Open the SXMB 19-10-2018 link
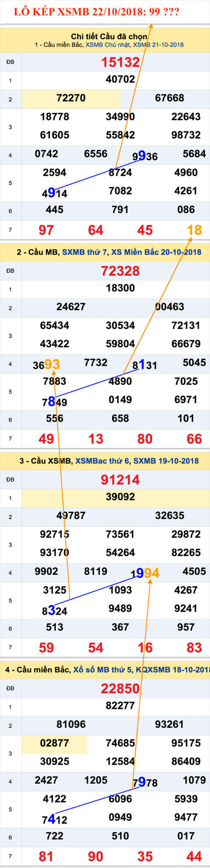 [x=166, y=461]
